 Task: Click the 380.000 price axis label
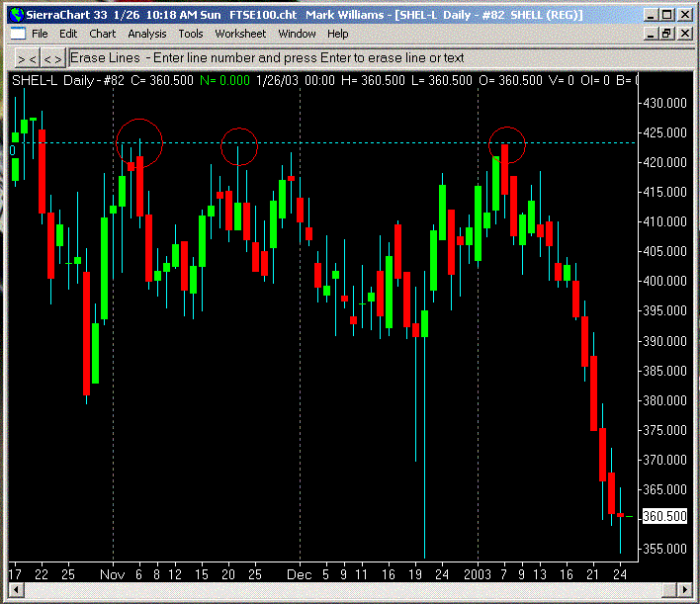point(664,400)
